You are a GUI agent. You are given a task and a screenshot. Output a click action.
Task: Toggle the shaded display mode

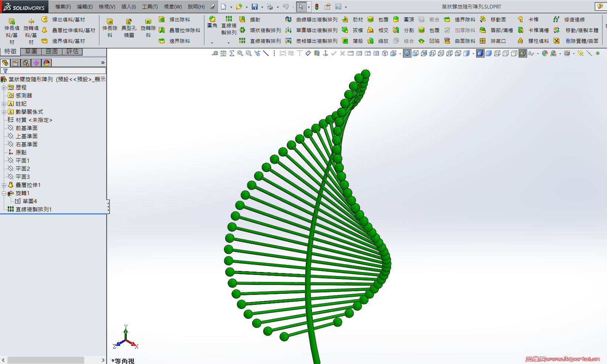[489, 54]
